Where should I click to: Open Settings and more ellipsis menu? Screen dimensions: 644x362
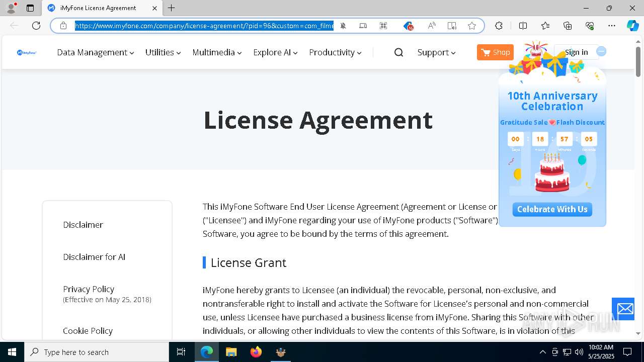612,26
